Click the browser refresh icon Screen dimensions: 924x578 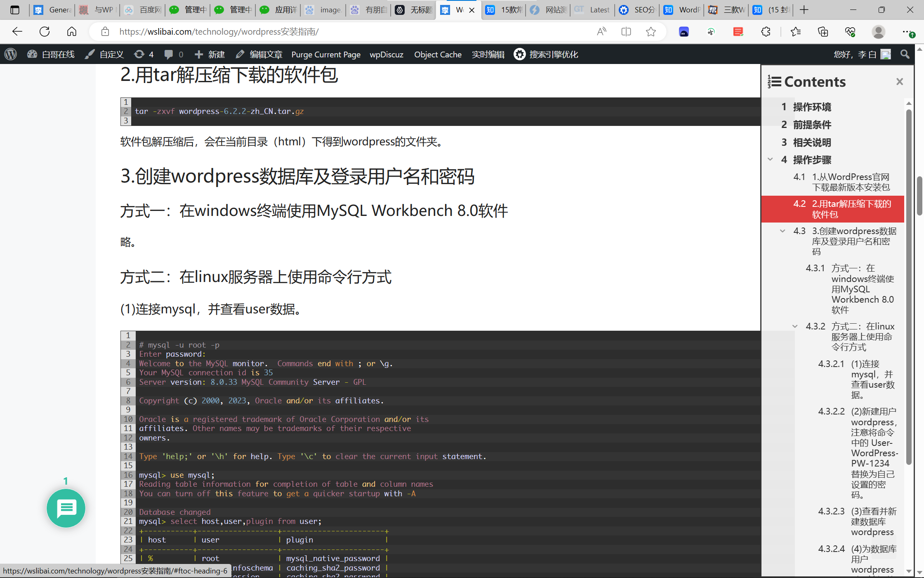coord(45,32)
